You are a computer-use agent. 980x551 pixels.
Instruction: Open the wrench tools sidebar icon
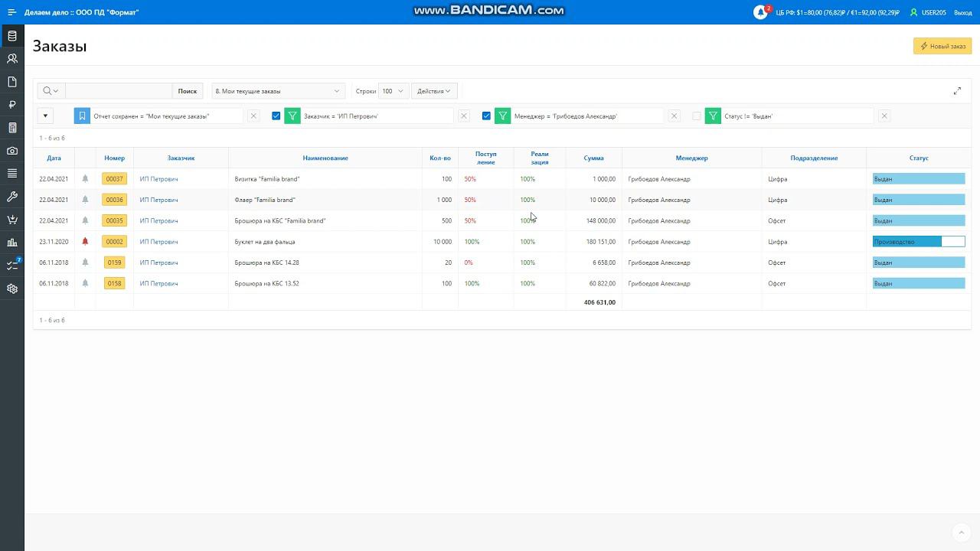12,197
